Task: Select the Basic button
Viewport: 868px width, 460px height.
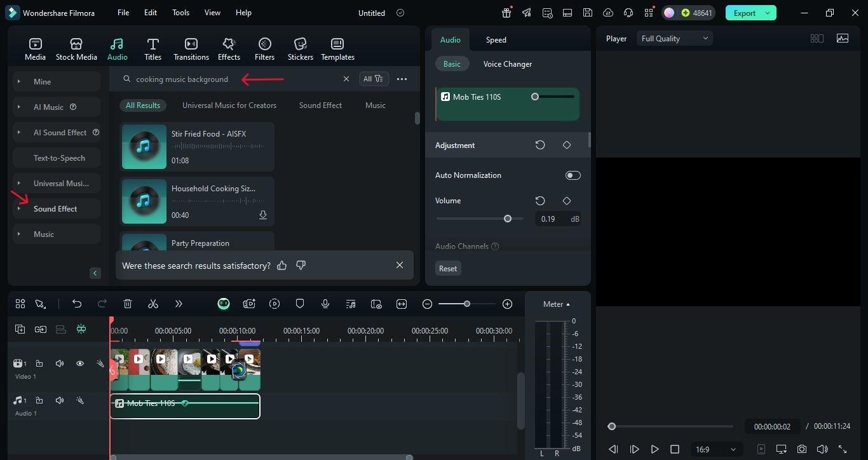Action: (x=452, y=64)
